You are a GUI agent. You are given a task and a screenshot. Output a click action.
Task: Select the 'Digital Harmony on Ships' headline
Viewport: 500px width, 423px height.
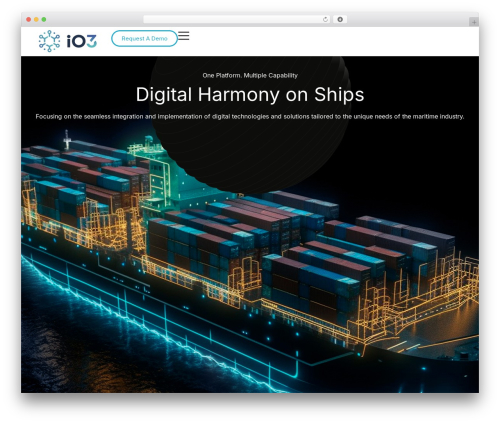[250, 94]
